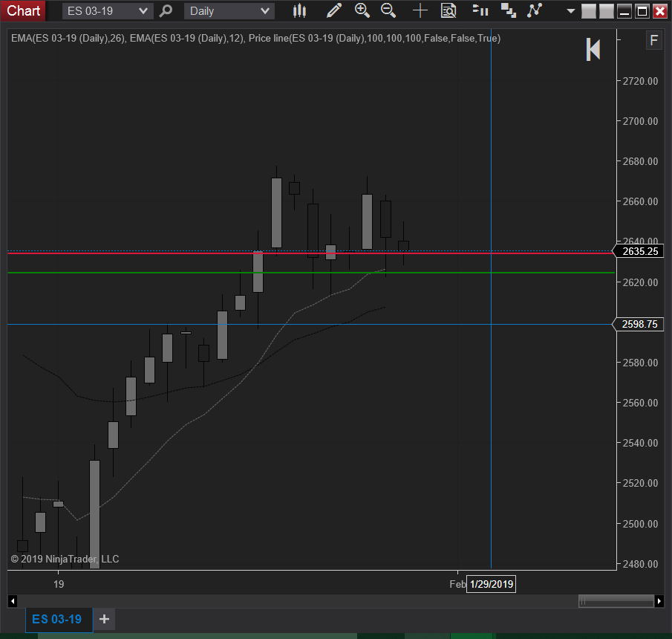Click the 2680.00 price axis label
The image size is (672, 639).
640,161
